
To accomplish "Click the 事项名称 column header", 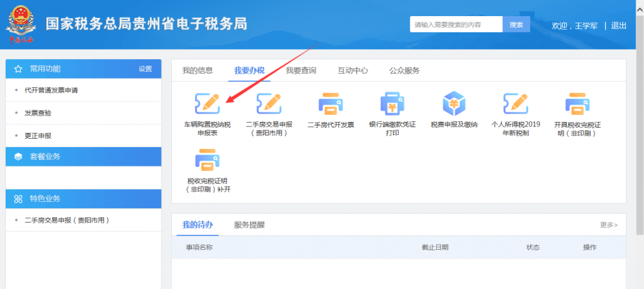I will tap(199, 248).
